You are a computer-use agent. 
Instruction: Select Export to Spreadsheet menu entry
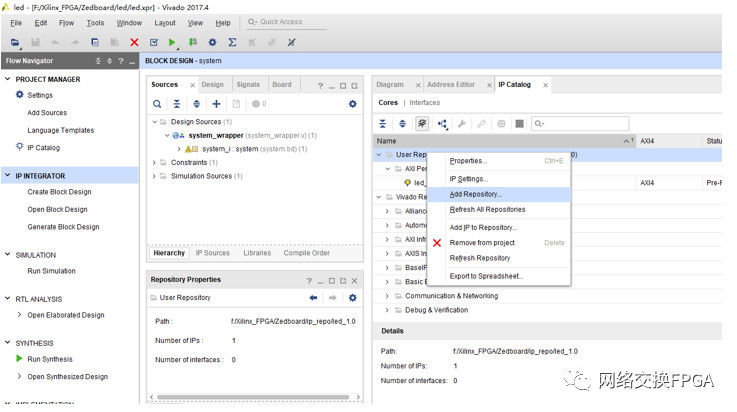point(500,276)
